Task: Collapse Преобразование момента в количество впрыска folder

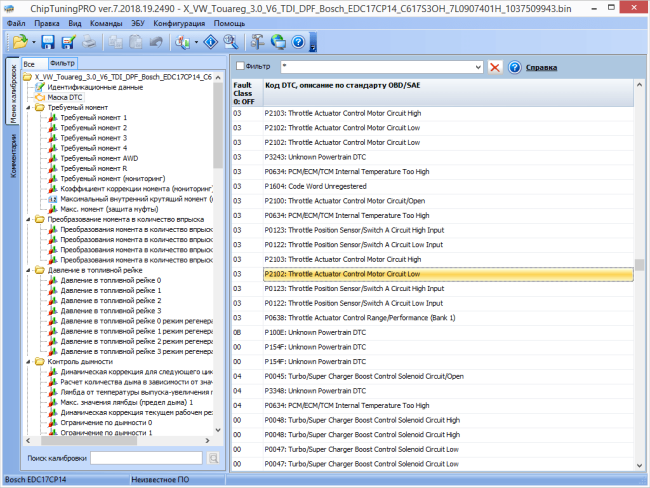Action: [x=28, y=219]
